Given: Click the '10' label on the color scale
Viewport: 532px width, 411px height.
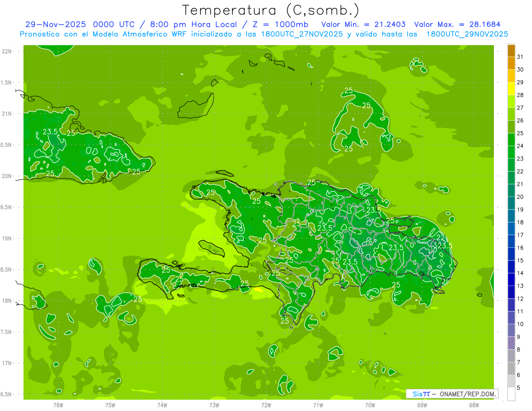Looking at the screenshot, I should pos(520,324).
